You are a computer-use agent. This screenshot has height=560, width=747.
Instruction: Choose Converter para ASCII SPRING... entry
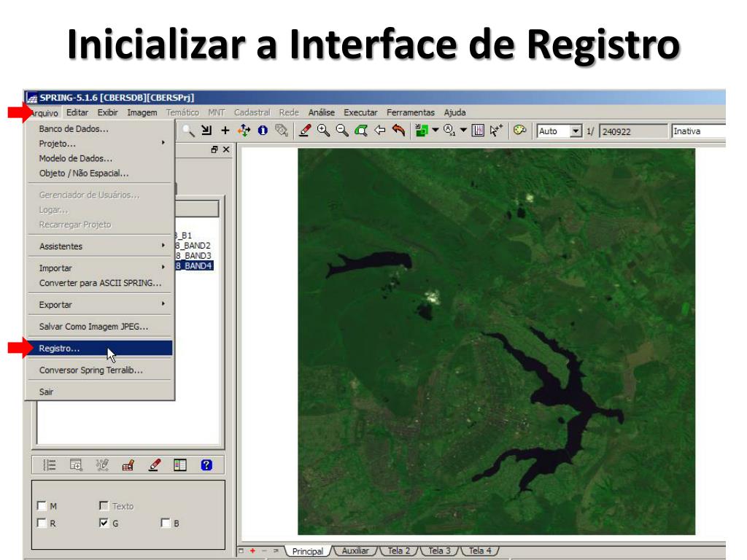click(99, 283)
